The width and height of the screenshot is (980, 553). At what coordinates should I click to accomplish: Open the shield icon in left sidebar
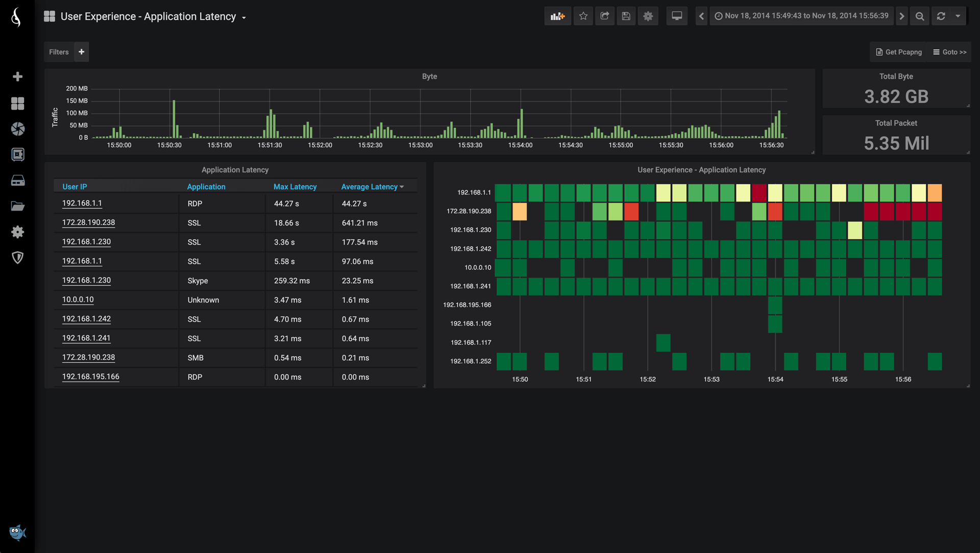(18, 258)
